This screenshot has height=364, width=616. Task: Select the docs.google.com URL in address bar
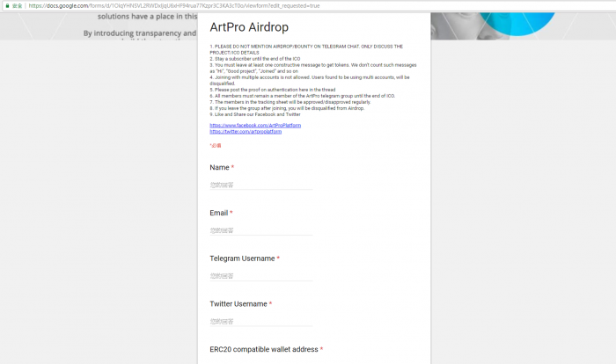174,6
